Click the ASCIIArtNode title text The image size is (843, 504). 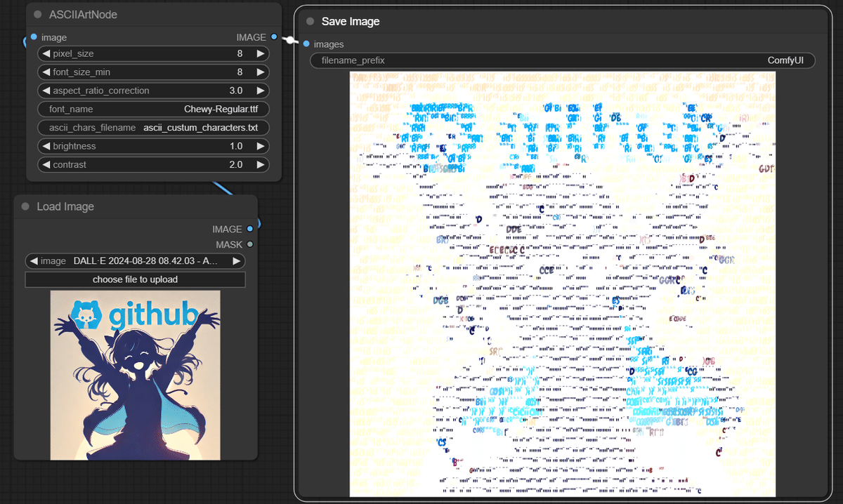point(83,15)
